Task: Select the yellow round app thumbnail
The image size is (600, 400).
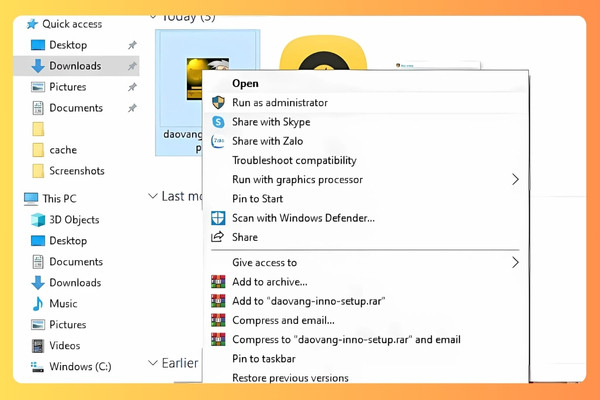Action: [x=323, y=53]
